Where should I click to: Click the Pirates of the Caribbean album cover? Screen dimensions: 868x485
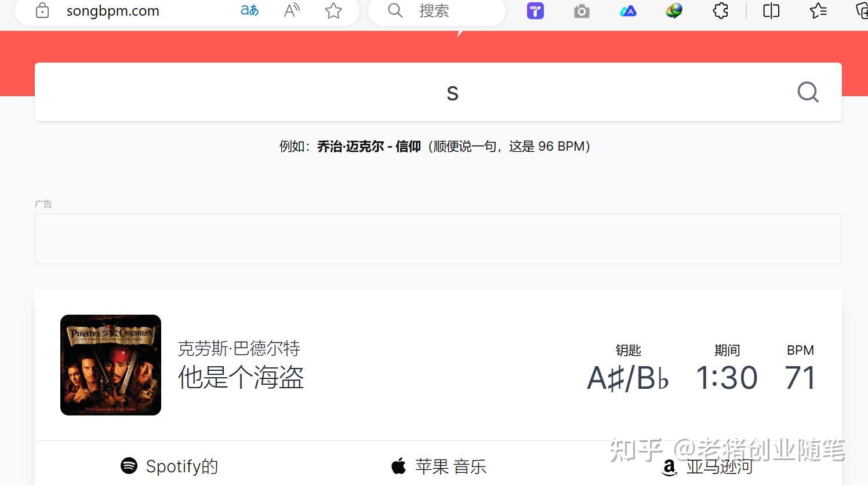pyautogui.click(x=110, y=364)
